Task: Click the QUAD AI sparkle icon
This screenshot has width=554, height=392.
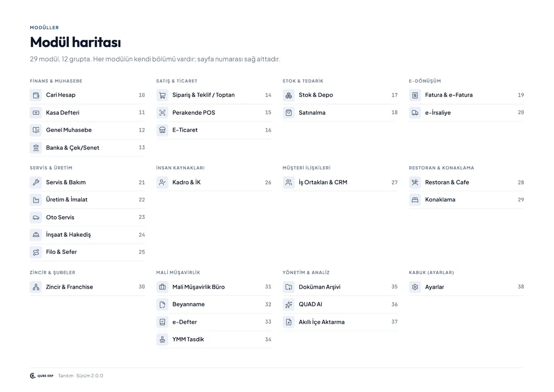Action: (289, 304)
